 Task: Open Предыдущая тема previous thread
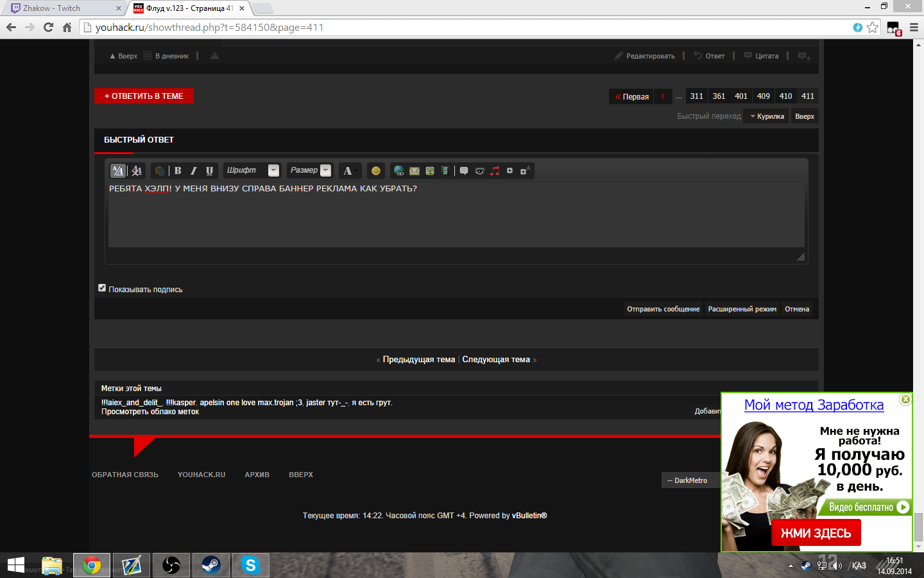[418, 360]
